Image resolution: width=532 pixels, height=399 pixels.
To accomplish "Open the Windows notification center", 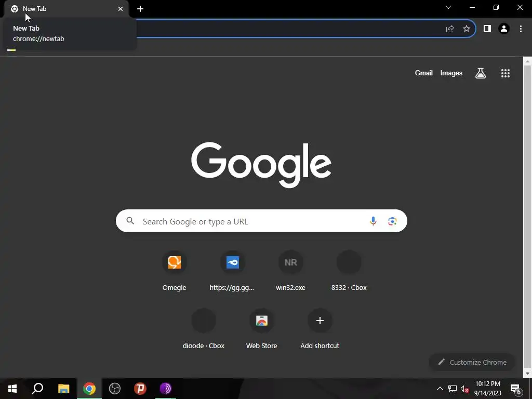I will [x=516, y=389].
